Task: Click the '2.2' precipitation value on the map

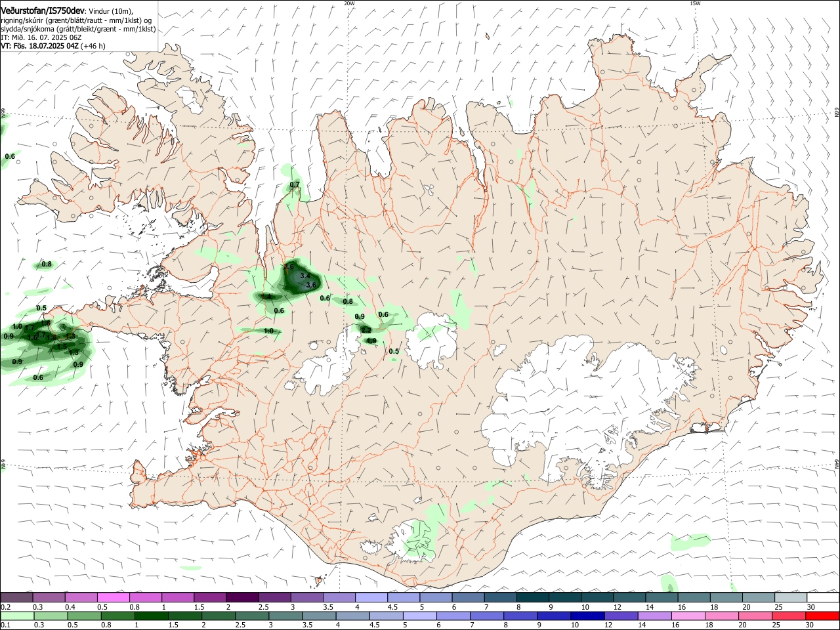Action: pyautogui.click(x=366, y=330)
